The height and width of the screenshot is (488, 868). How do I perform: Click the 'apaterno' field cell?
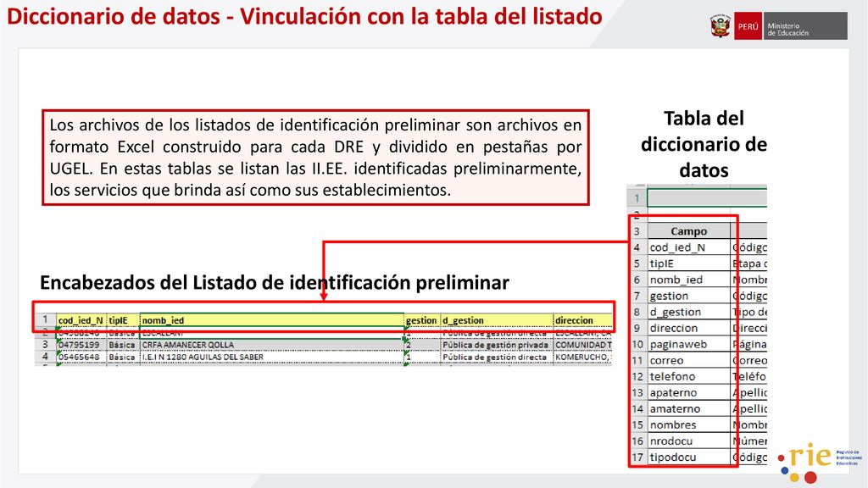click(x=688, y=392)
